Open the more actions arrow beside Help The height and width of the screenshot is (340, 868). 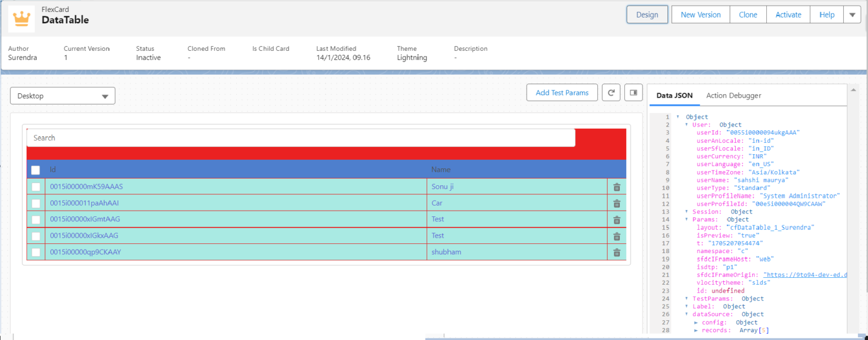(x=852, y=15)
